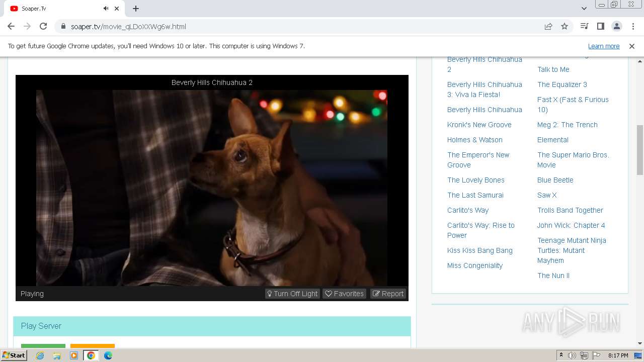Open Windows Media Player from taskbar

tap(74, 355)
